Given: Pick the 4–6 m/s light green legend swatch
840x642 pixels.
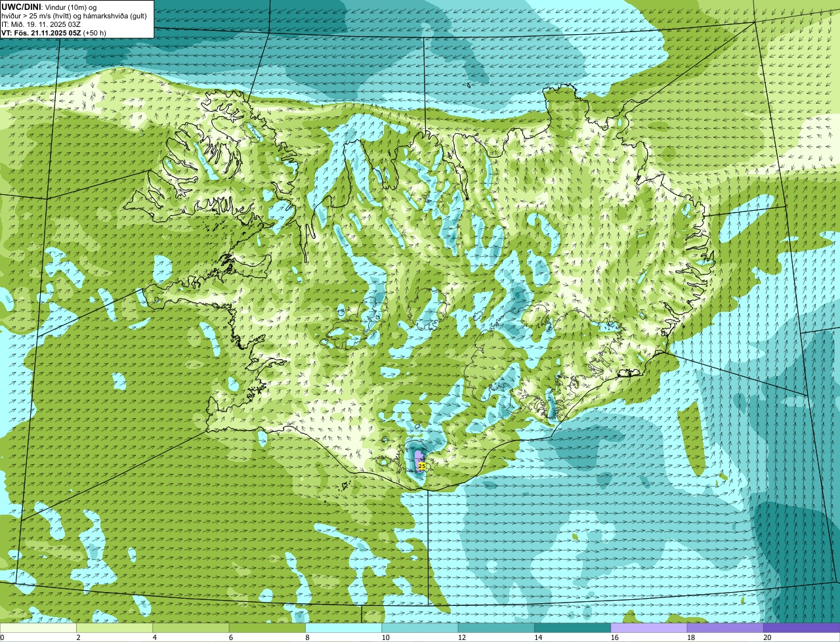Looking at the screenshot, I should (x=191, y=628).
